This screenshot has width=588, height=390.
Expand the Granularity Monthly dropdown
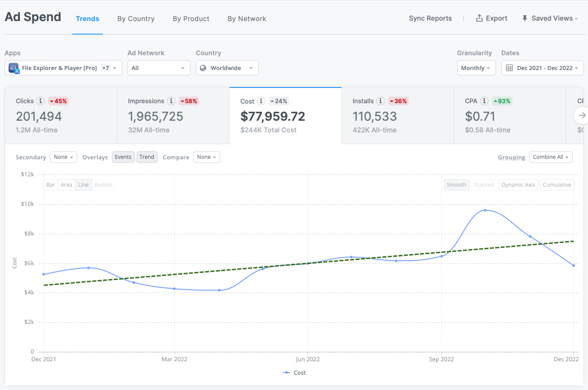coord(476,68)
